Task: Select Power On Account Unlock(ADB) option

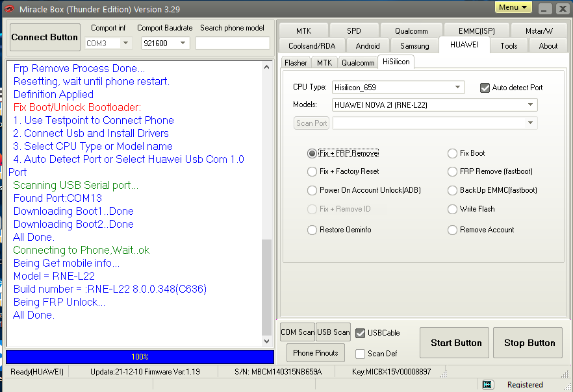Action: pyautogui.click(x=312, y=190)
